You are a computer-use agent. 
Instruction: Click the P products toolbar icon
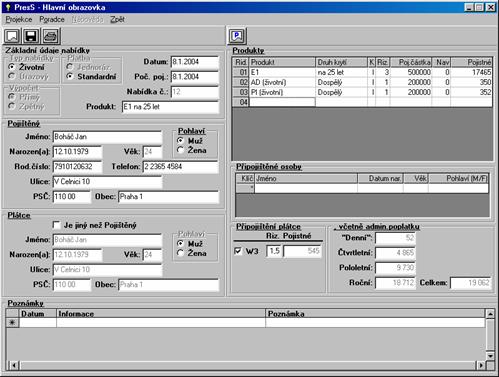237,36
